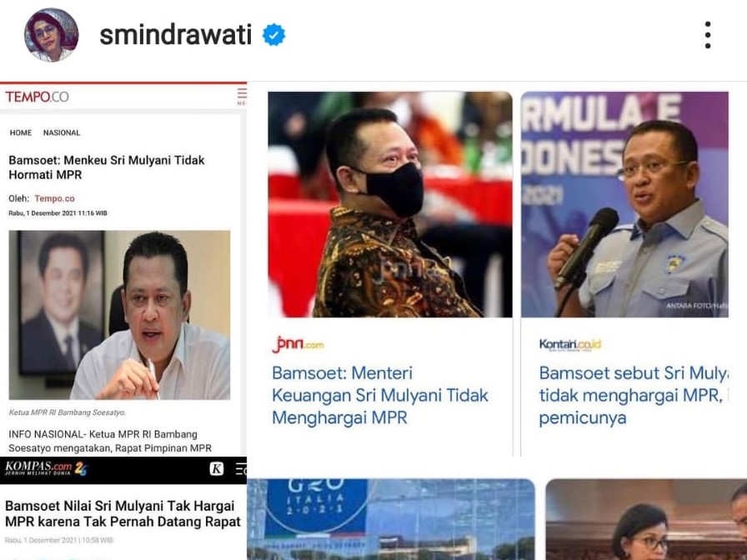Click the Kontan.co.id source logo
This screenshot has height=560, width=747.
tap(570, 345)
